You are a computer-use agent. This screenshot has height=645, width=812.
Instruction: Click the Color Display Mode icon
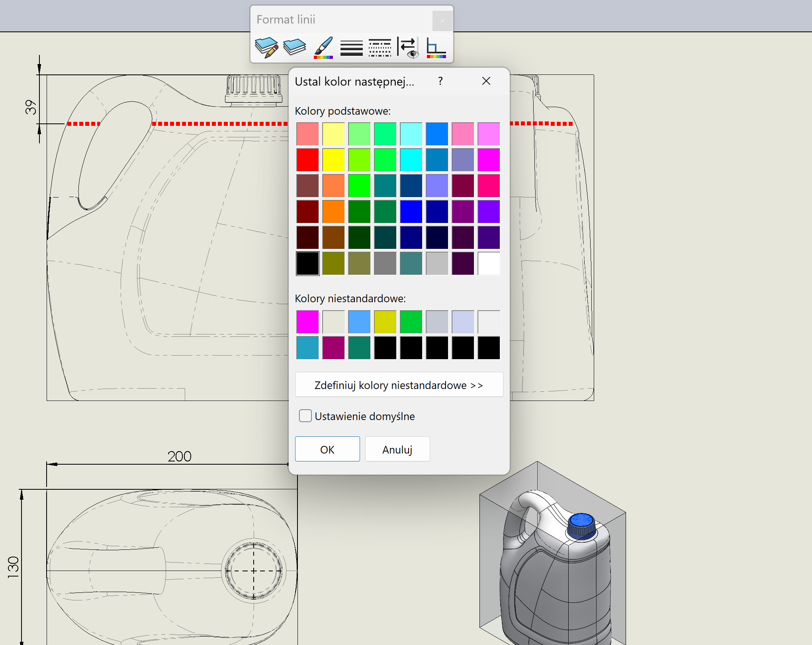pos(436,48)
